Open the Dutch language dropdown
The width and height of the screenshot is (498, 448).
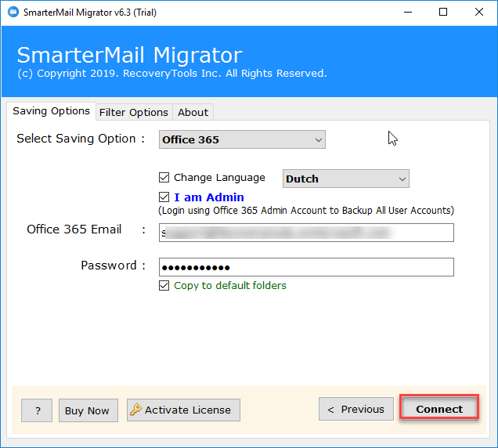(346, 179)
